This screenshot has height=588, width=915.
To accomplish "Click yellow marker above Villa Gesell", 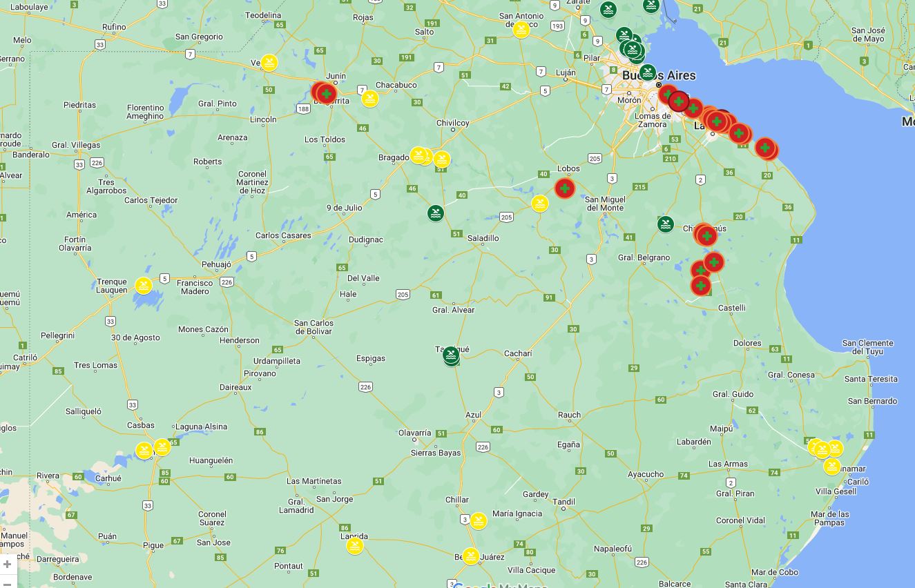I will (x=831, y=467).
